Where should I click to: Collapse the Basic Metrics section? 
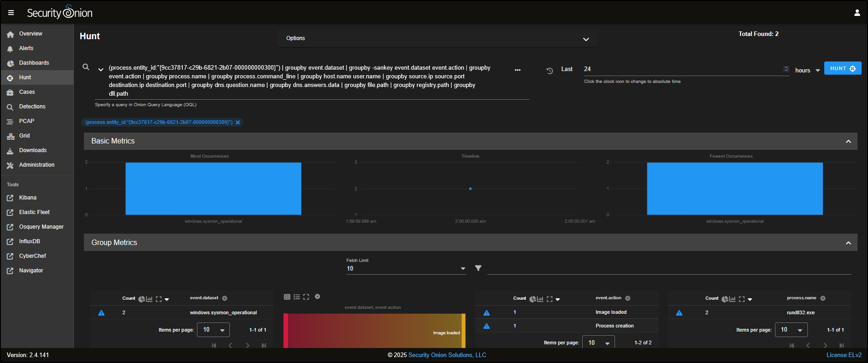pyautogui.click(x=848, y=141)
